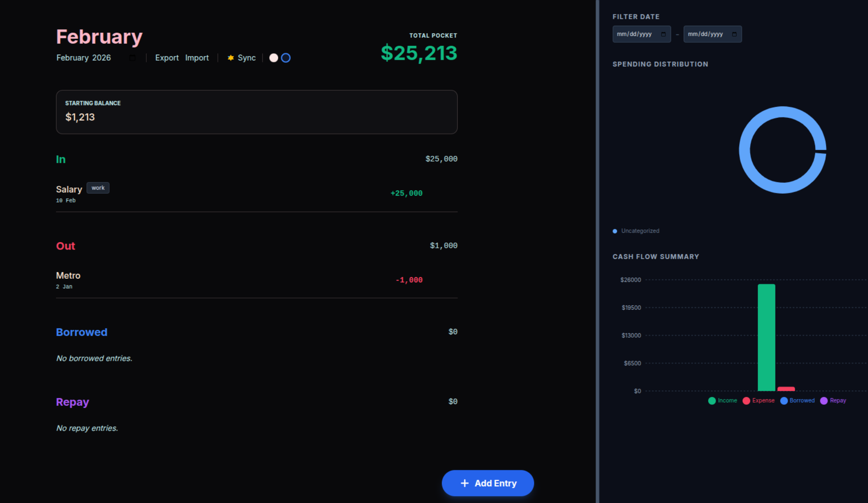
Task: Open the February 2026 month selector
Action: tap(83, 58)
